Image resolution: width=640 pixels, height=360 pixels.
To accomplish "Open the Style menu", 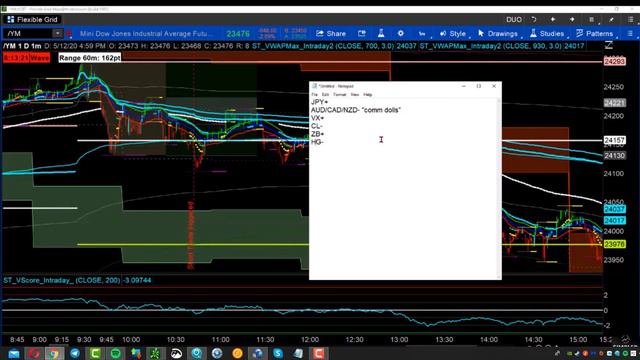I will point(453,33).
